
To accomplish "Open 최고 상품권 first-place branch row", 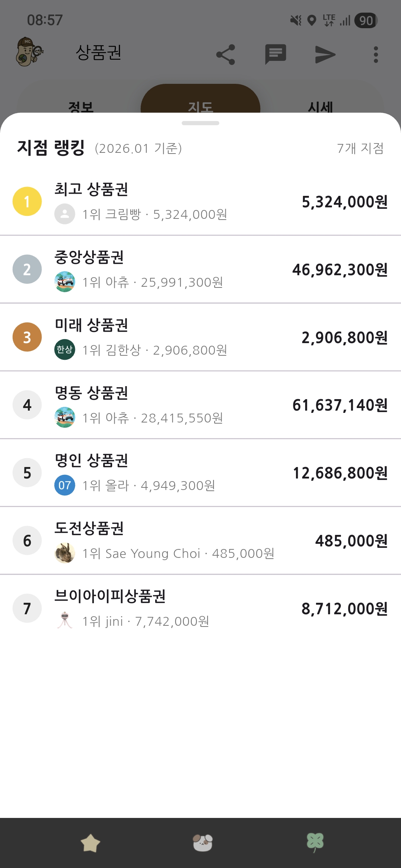I will pos(200,201).
